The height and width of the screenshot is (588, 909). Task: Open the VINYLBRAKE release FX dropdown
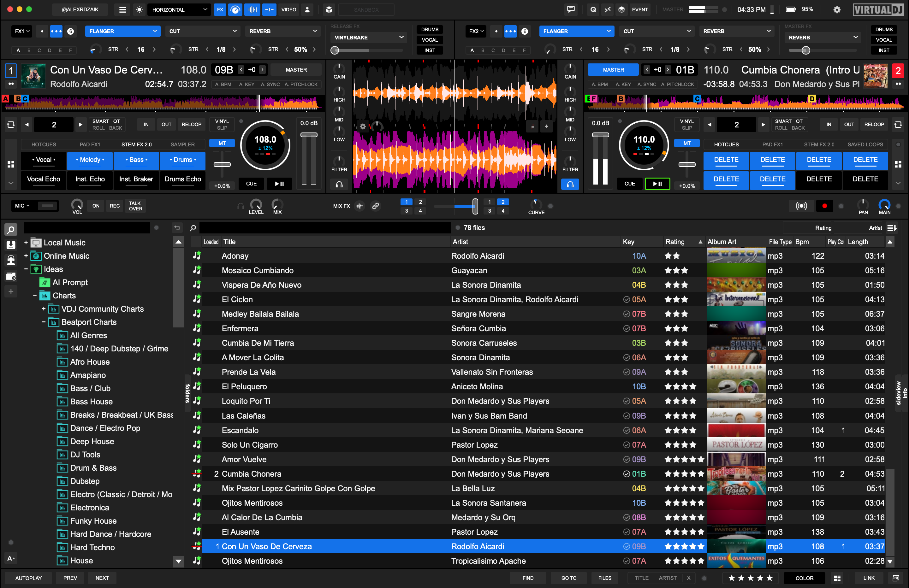(x=368, y=38)
